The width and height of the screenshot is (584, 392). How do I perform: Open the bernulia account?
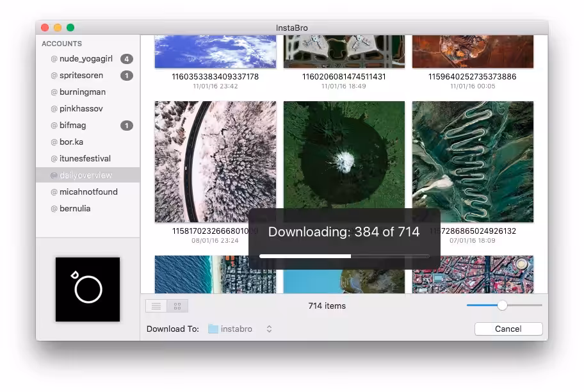point(74,208)
